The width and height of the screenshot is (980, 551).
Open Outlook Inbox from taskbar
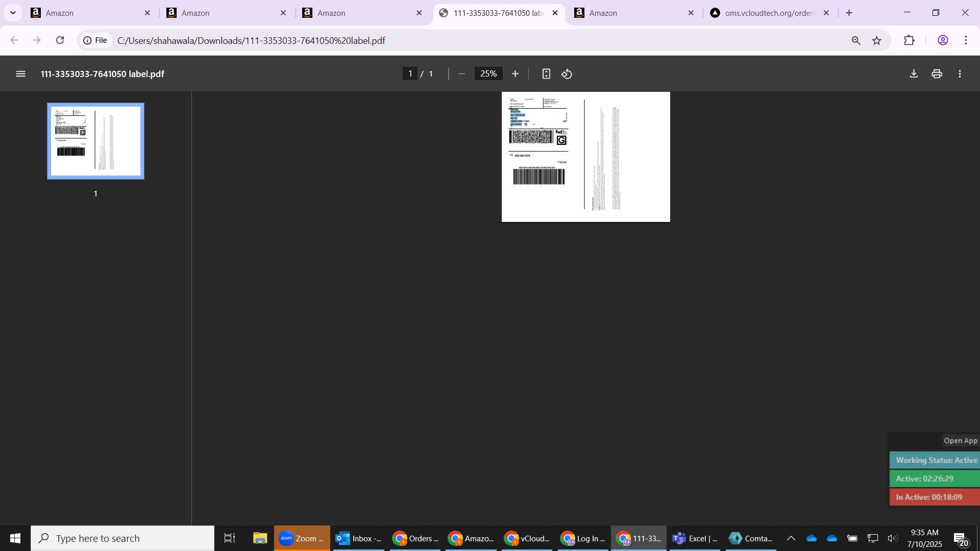[x=358, y=538]
